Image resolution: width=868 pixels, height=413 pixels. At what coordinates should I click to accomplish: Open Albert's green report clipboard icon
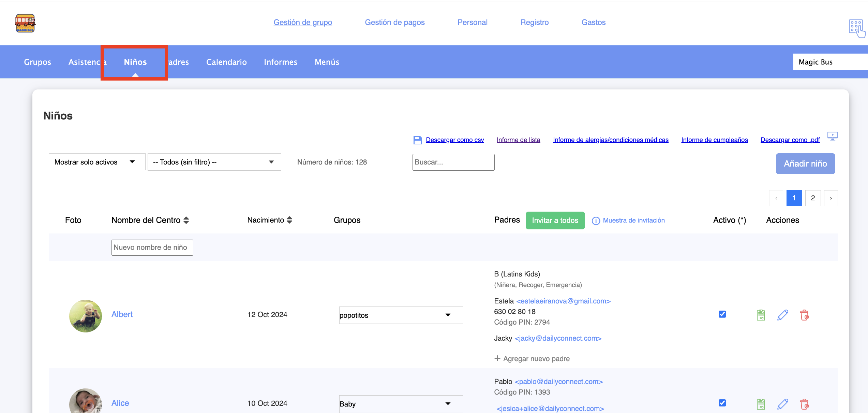click(x=761, y=315)
